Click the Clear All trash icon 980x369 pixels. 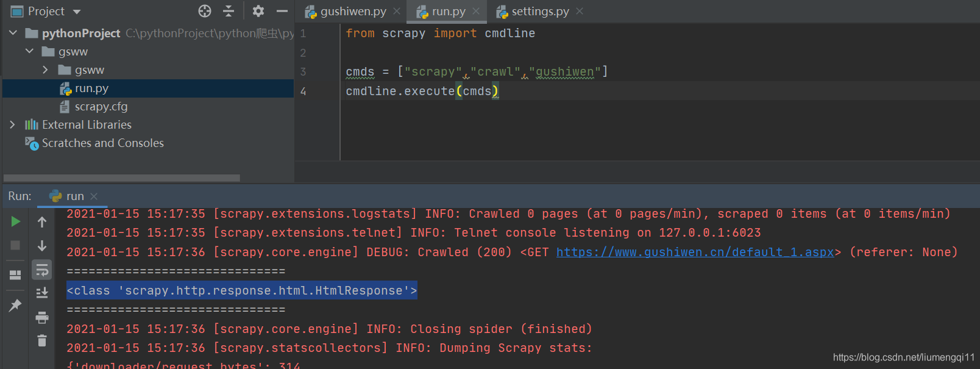(42, 340)
